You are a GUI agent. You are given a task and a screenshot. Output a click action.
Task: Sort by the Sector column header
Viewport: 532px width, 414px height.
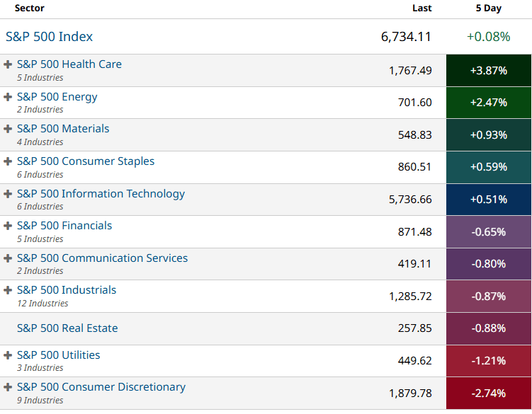coord(29,8)
